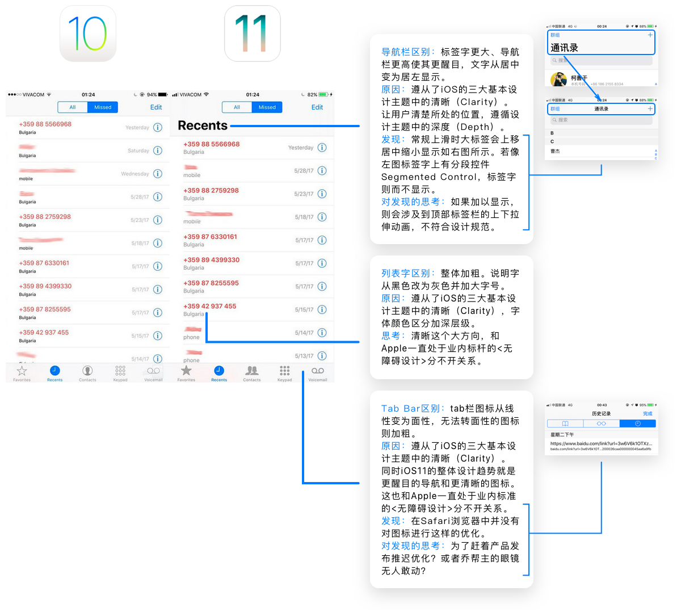Image resolution: width=681 pixels, height=616 pixels.
Task: Click the iOS 11 logo icon
Action: pyautogui.click(x=253, y=33)
